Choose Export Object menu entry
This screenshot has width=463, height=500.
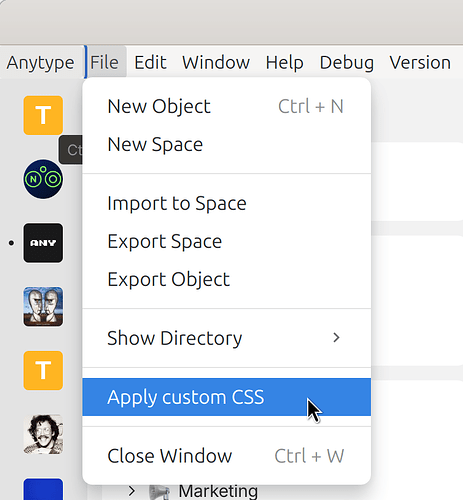(227, 279)
